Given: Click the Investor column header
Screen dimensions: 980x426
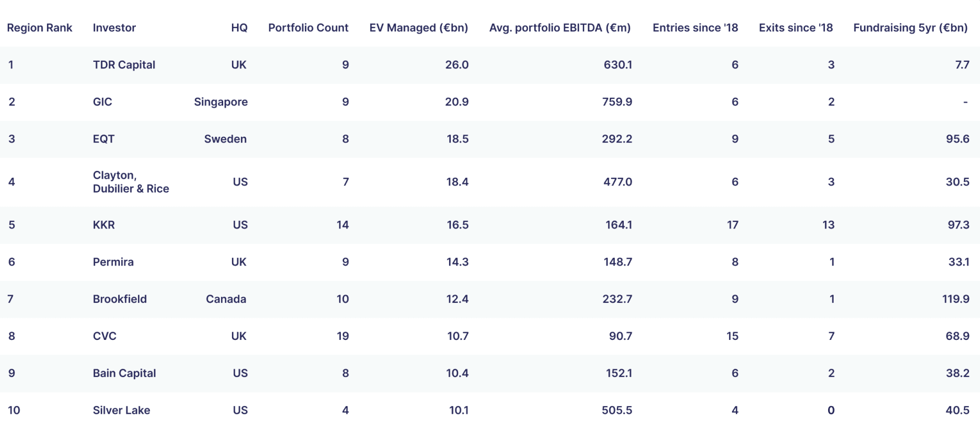Looking at the screenshot, I should pyautogui.click(x=114, y=28).
